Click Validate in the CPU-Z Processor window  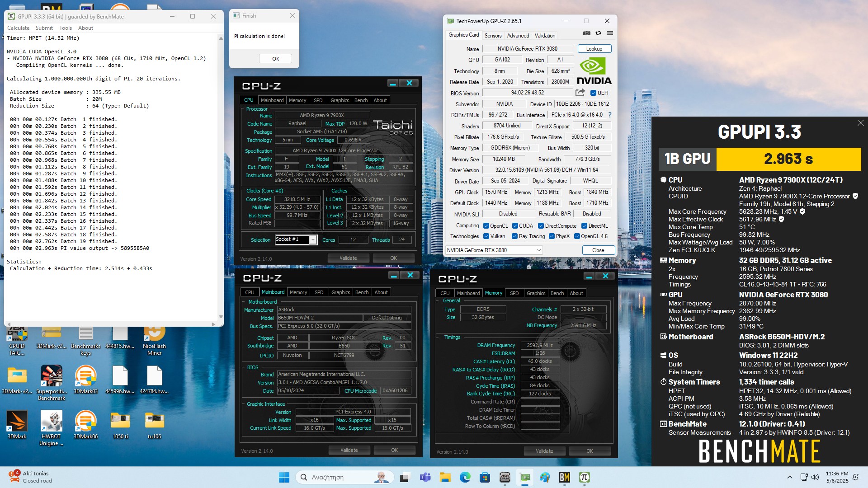348,258
